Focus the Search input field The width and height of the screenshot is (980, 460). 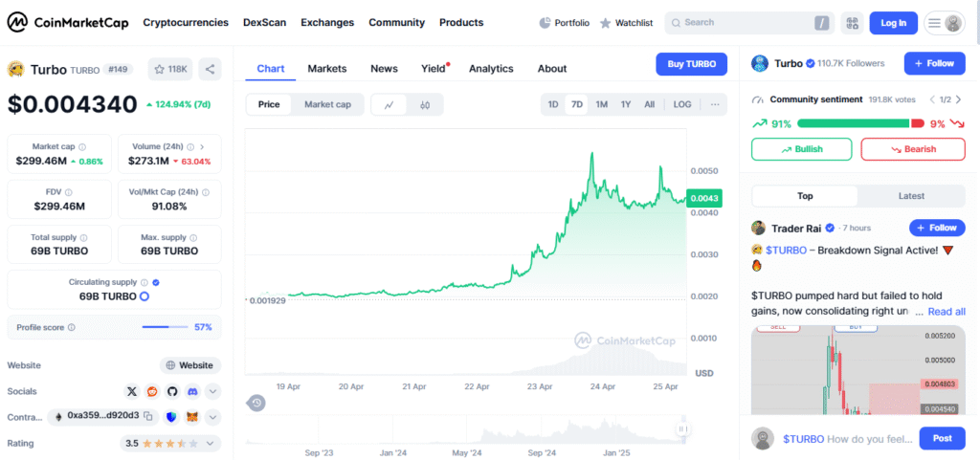coord(747,23)
